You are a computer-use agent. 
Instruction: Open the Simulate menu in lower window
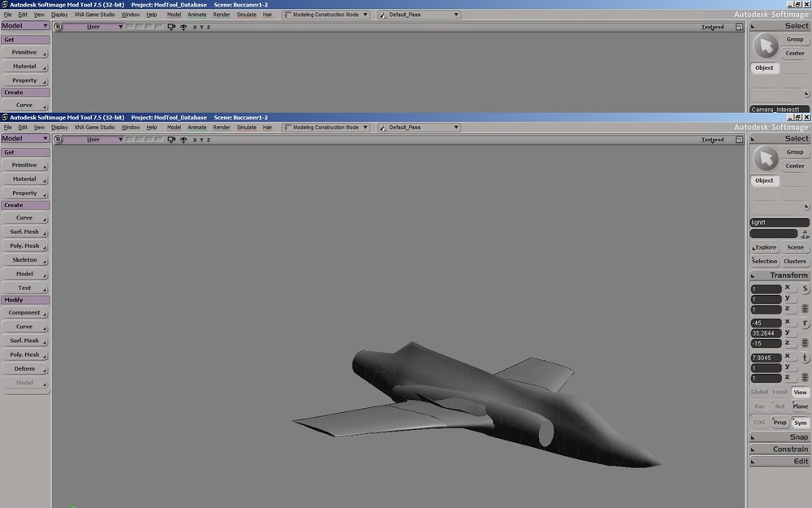pos(246,128)
